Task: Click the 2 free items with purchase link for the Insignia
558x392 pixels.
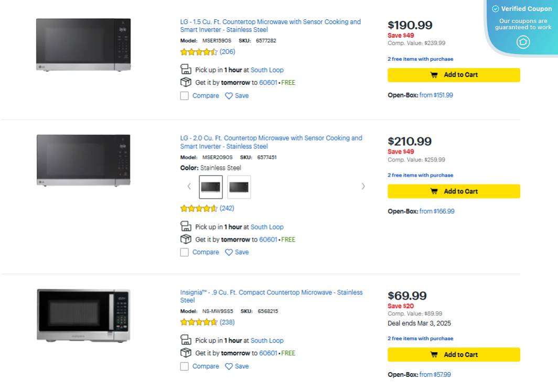Action: 420,338
